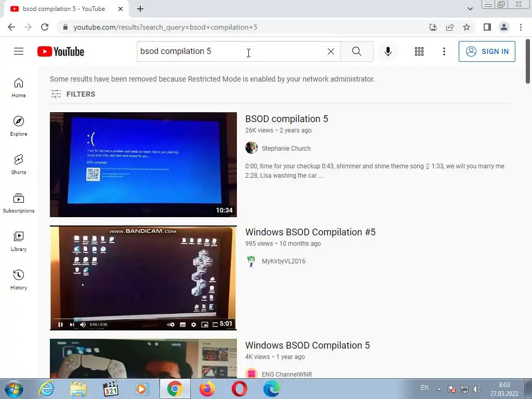Open the "Windows BSOD Compilation 5" title
The height and width of the screenshot is (399, 532).
[x=308, y=345]
